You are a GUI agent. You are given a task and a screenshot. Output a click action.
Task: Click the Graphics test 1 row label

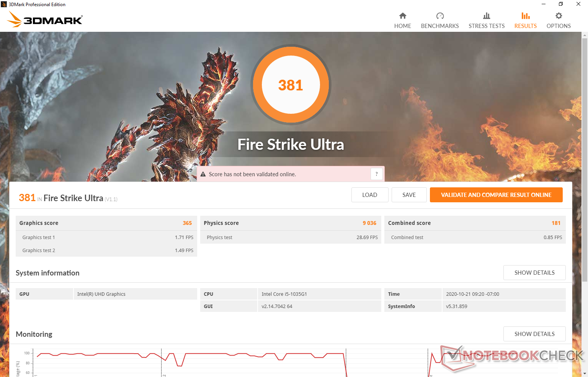click(x=39, y=238)
